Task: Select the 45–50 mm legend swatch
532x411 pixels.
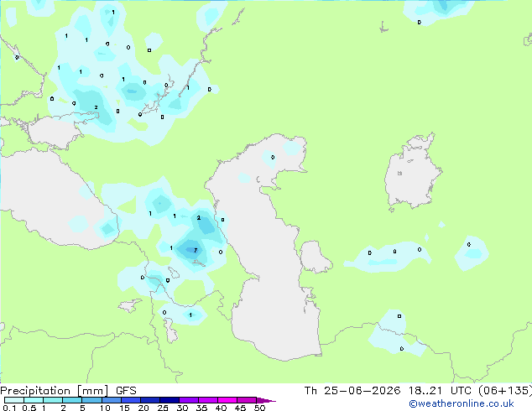Action: pyautogui.click(x=247, y=400)
